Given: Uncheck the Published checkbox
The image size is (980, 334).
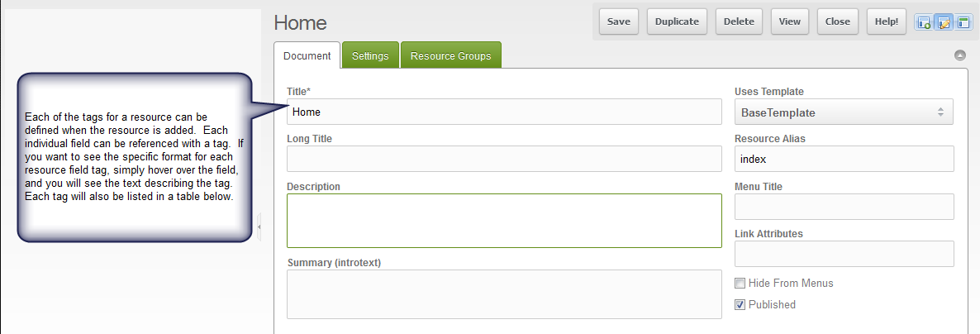Looking at the screenshot, I should pyautogui.click(x=740, y=304).
